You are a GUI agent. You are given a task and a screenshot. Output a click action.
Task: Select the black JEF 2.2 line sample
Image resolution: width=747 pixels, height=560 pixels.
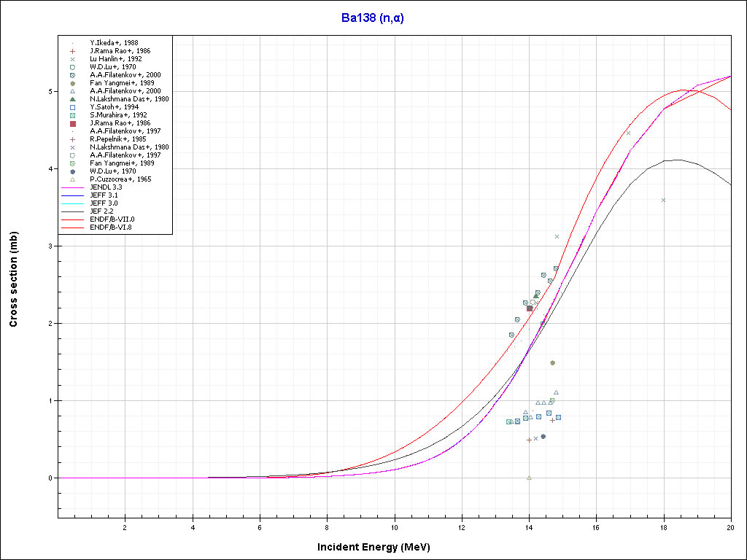[72, 211]
